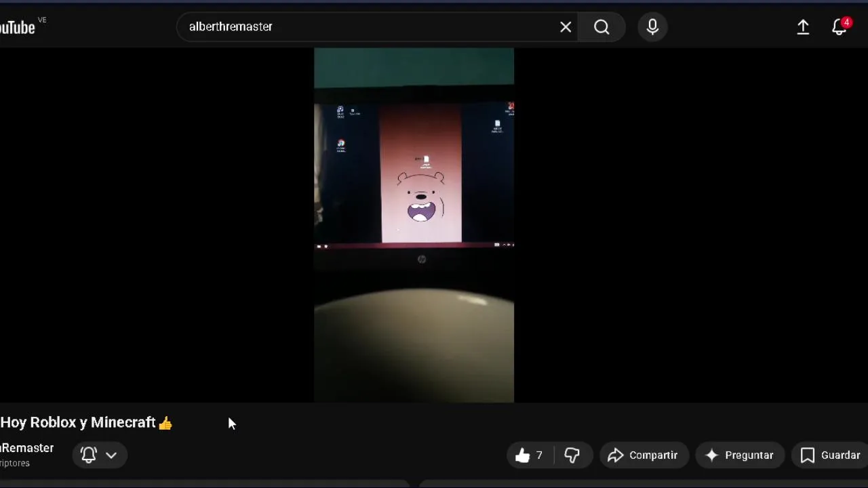Open the Remaster channel name
868x488 pixels.
[x=27, y=448]
